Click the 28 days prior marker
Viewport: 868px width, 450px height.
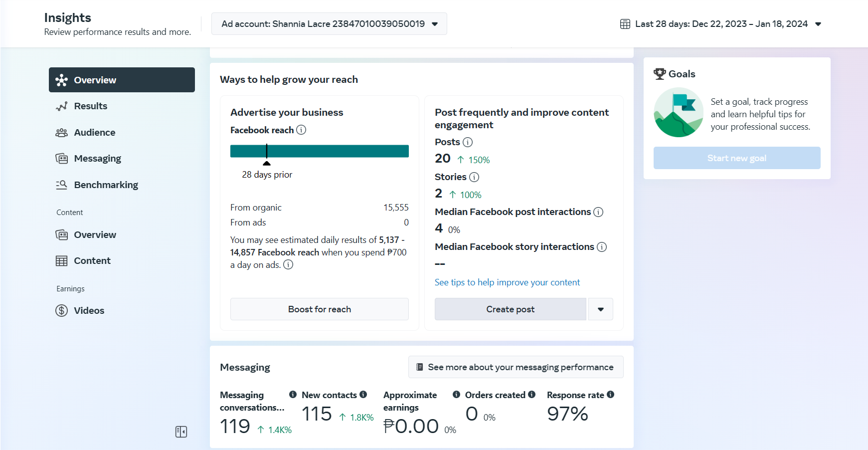(267, 163)
